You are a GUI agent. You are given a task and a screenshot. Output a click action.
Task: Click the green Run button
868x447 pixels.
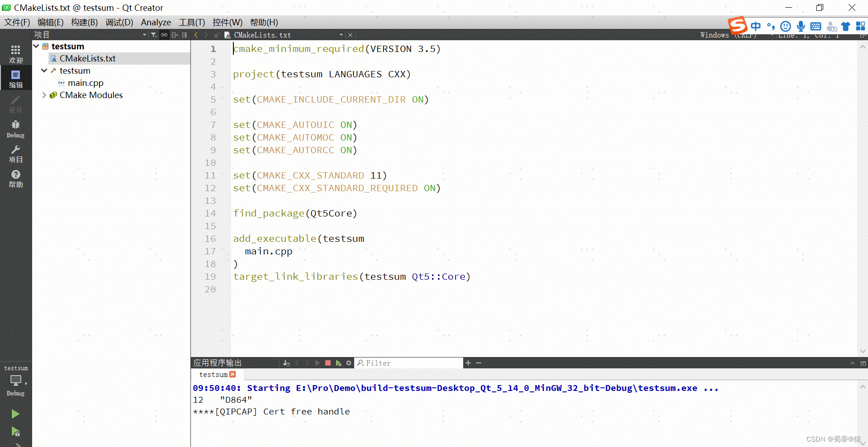point(15,414)
